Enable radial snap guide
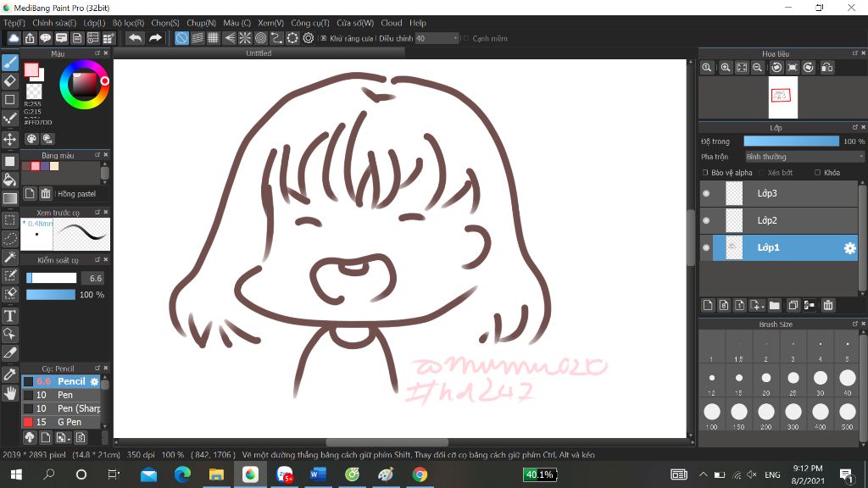 pos(245,37)
